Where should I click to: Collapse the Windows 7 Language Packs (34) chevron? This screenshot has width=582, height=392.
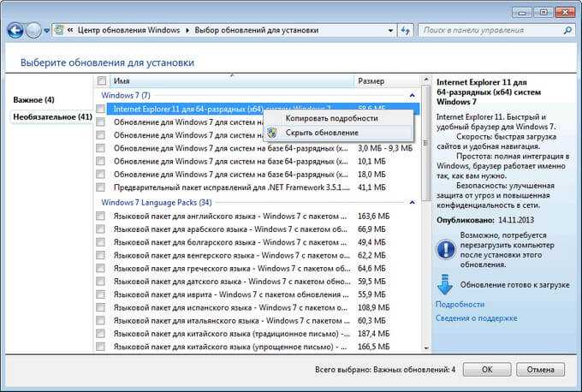412,203
